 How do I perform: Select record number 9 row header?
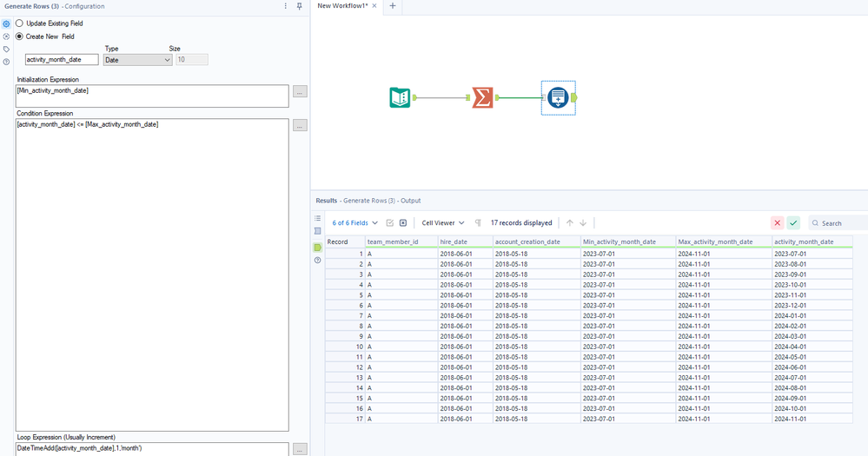(x=345, y=336)
